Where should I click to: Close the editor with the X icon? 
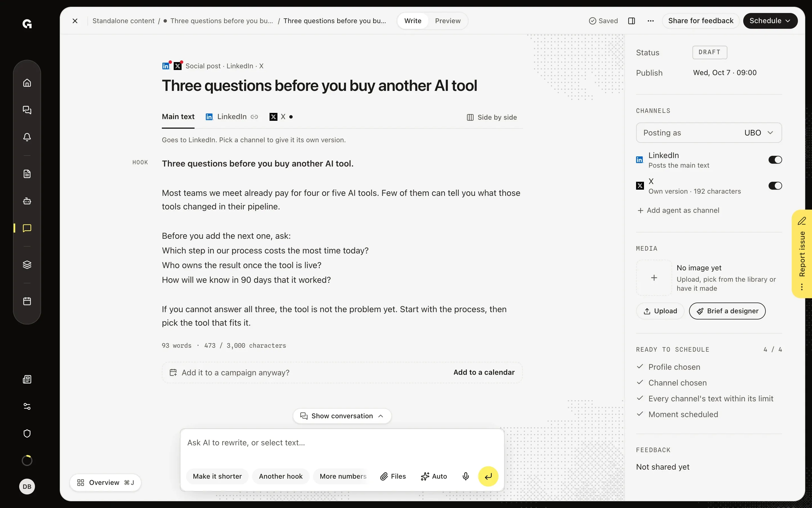coord(75,21)
